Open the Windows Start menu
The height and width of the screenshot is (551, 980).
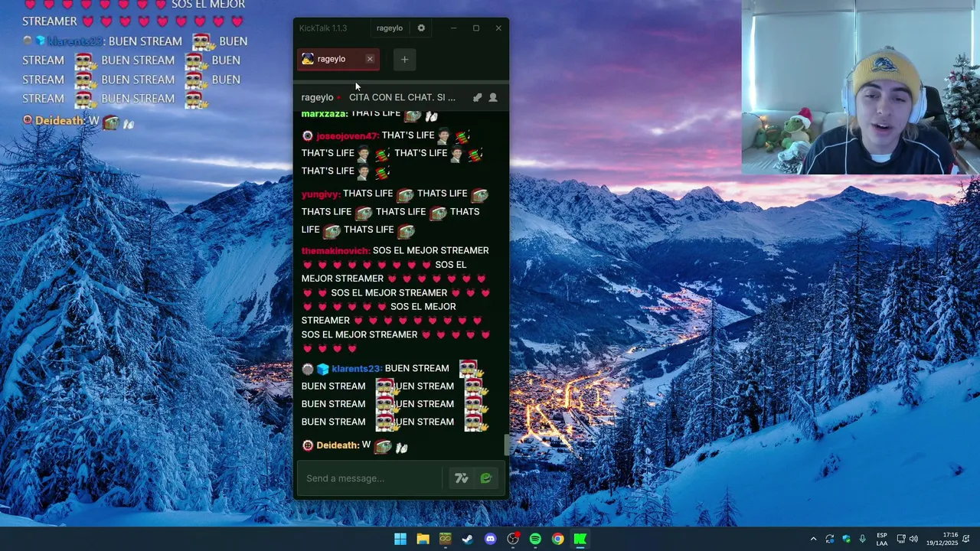(x=400, y=540)
